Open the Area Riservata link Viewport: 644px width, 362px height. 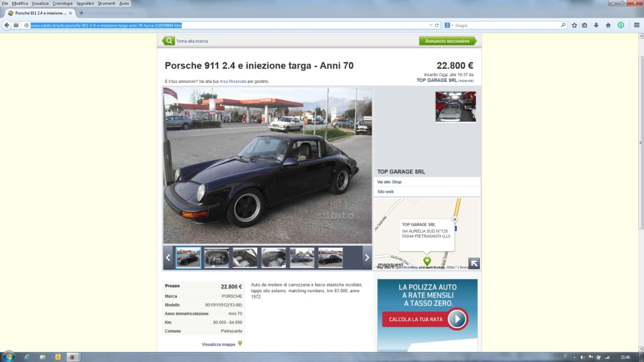pyautogui.click(x=233, y=81)
